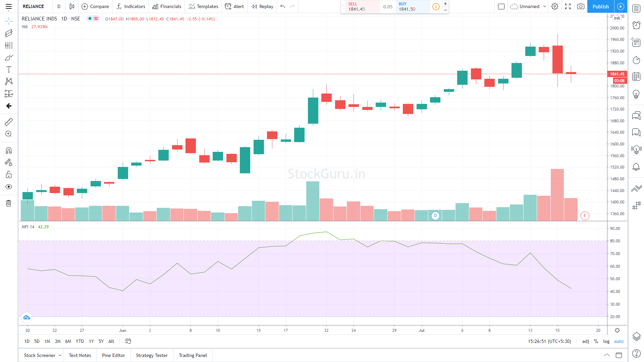This screenshot has height=362, width=644.
Task: Open the notifications bell panel
Action: pyautogui.click(x=636, y=167)
